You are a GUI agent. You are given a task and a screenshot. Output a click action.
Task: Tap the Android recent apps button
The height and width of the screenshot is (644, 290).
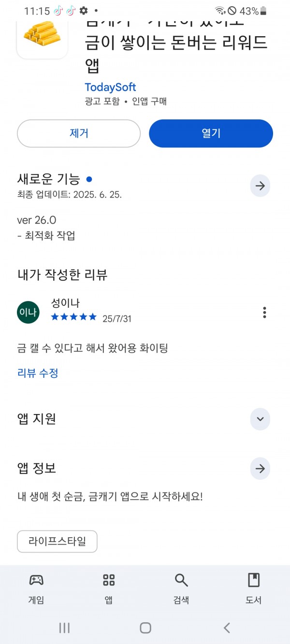tap(64, 628)
